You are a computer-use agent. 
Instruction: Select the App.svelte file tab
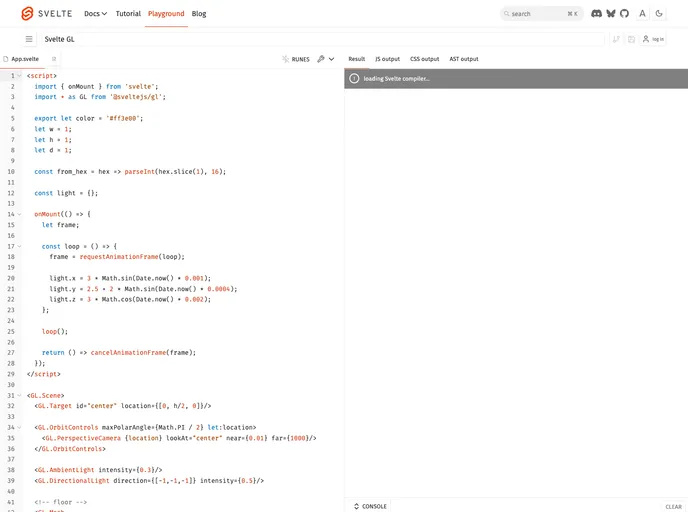point(23,59)
